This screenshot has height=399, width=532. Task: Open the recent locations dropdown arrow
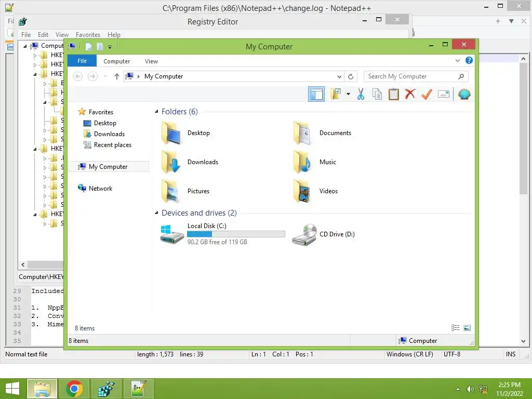click(105, 76)
